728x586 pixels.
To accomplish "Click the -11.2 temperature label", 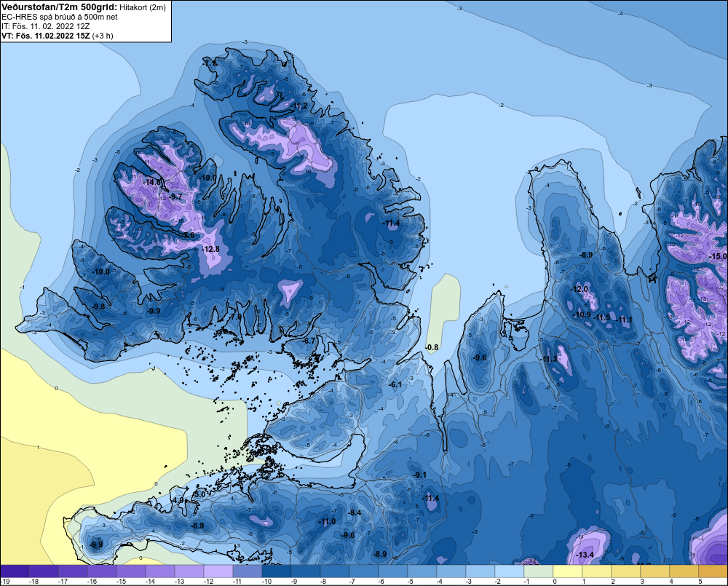I will (298, 106).
